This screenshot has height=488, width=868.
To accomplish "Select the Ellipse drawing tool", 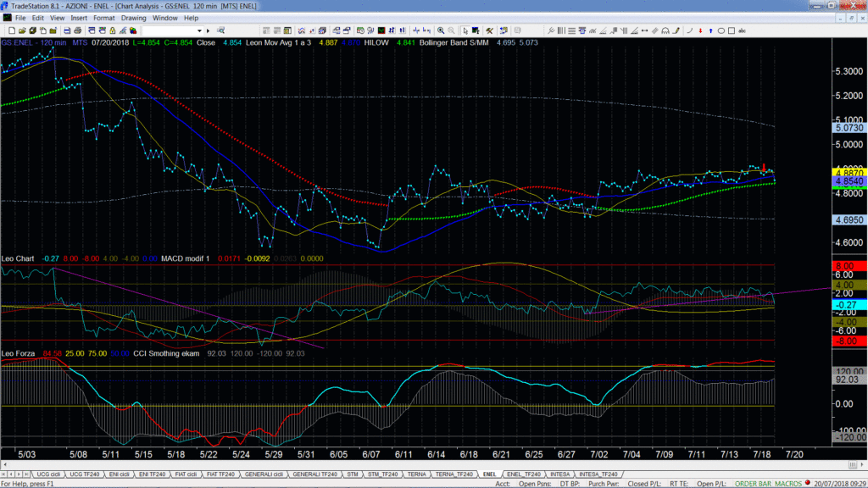I will click(x=721, y=30).
